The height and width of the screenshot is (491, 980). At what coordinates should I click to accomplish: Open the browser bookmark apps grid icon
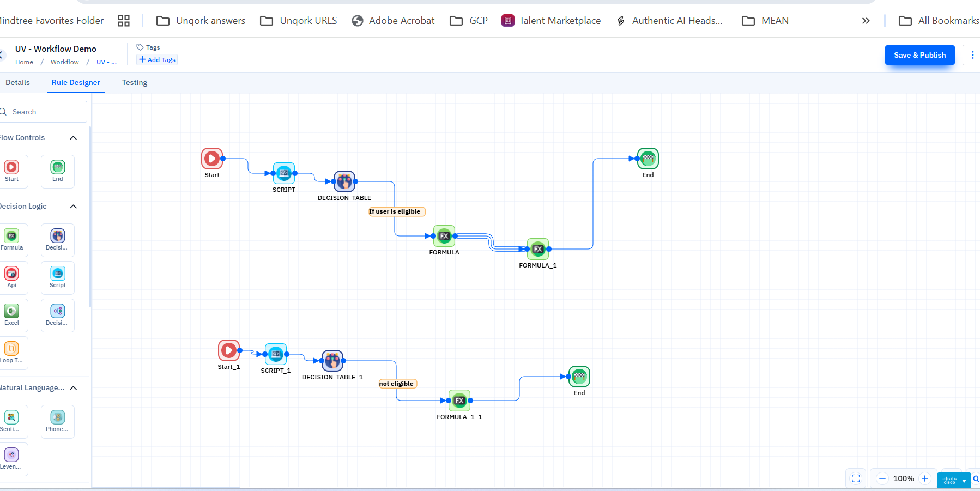click(x=124, y=21)
